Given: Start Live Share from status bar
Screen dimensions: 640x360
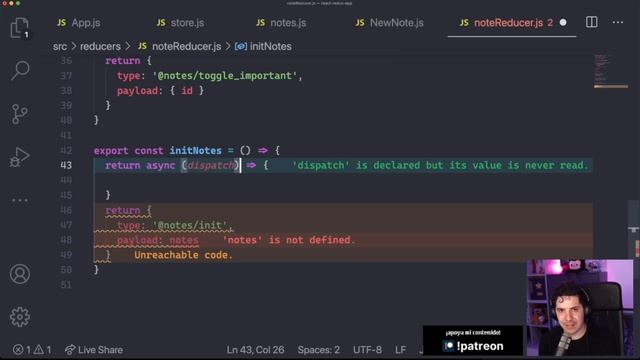Looking at the screenshot, I should [x=94, y=350].
